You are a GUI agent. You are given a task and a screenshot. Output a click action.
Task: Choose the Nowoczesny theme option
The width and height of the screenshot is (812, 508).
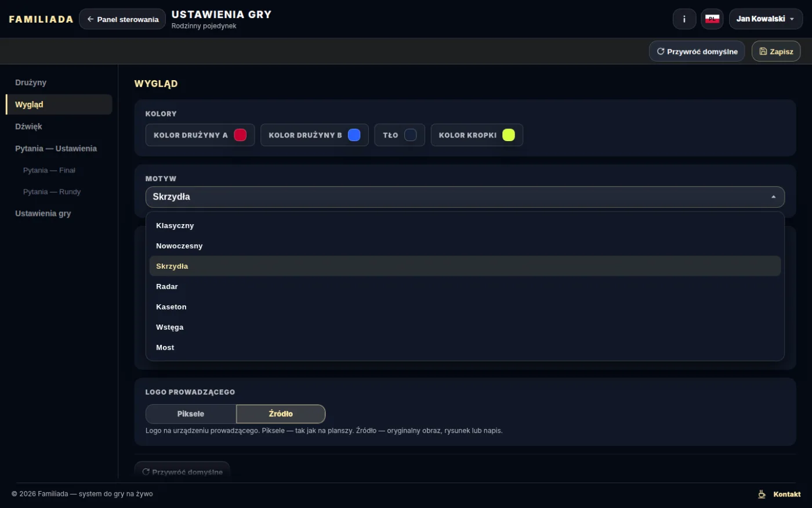pyautogui.click(x=465, y=246)
